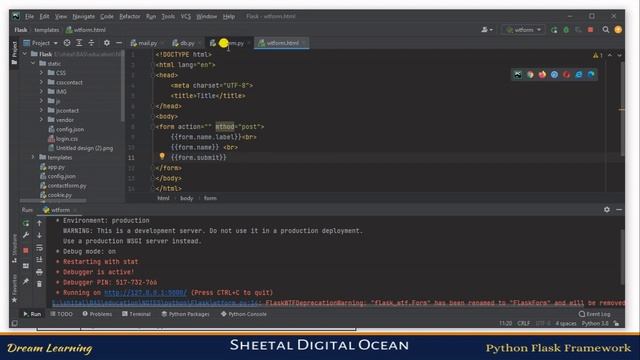Expand the CSS folder

[41, 73]
